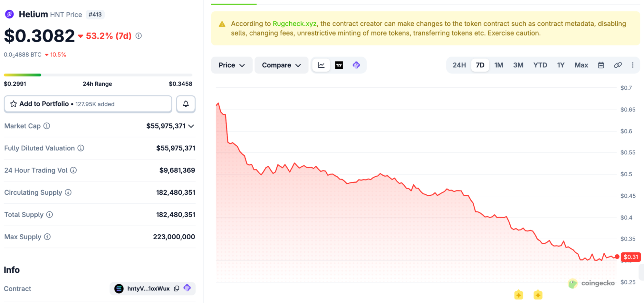Viewport: 644px width, 303px height.
Task: Click the purple chart icon next to TradingView
Action: [x=356, y=65]
